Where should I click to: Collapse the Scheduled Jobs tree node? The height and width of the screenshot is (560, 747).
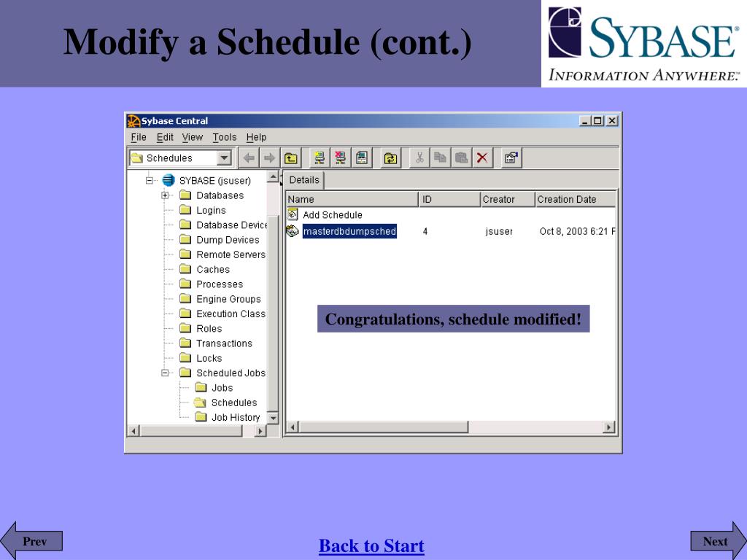coord(164,373)
